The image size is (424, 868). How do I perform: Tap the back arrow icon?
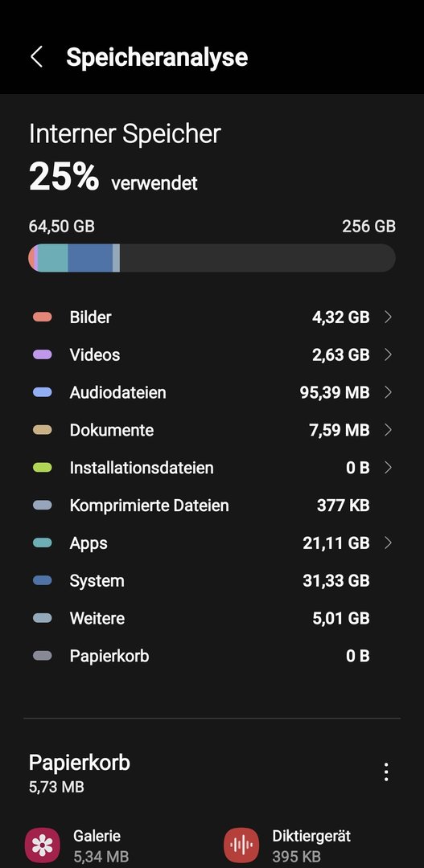[36, 57]
